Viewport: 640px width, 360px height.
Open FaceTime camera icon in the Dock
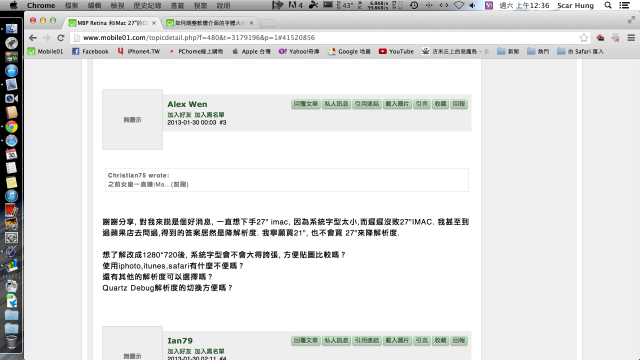[x=11, y=98]
